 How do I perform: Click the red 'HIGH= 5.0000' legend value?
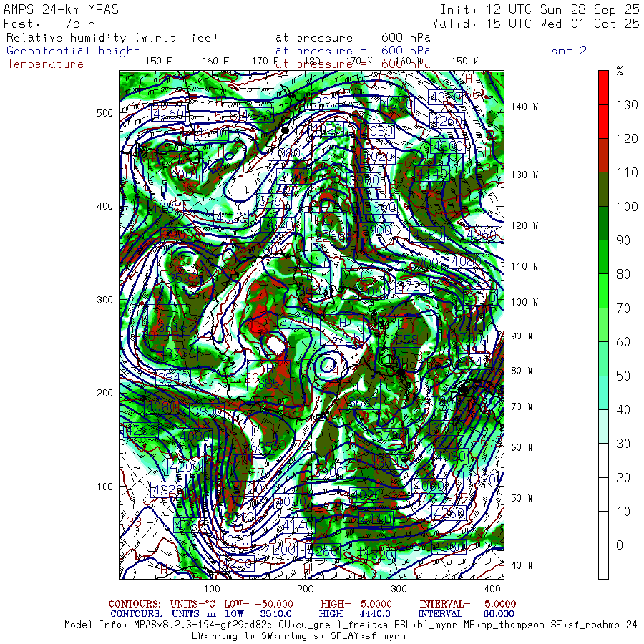click(356, 604)
